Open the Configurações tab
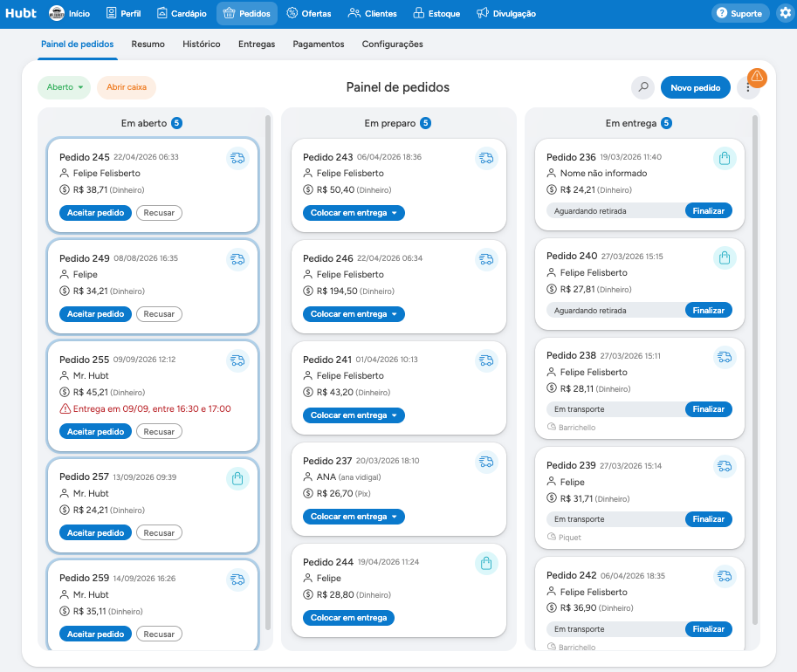 click(x=393, y=45)
